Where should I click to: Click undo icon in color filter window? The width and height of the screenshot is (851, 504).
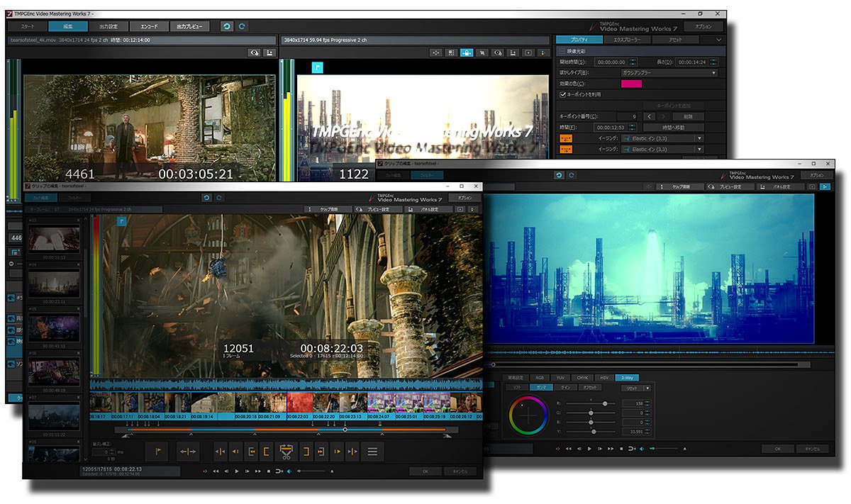[559, 175]
